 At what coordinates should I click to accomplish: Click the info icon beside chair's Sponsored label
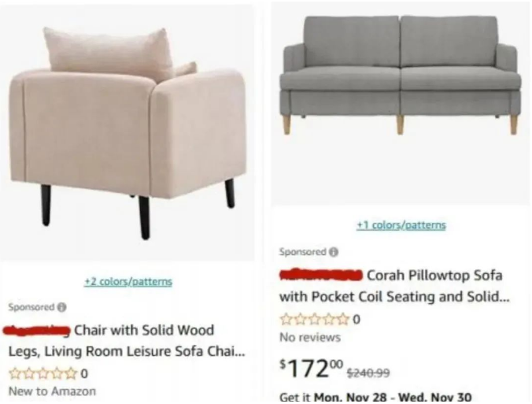click(59, 307)
